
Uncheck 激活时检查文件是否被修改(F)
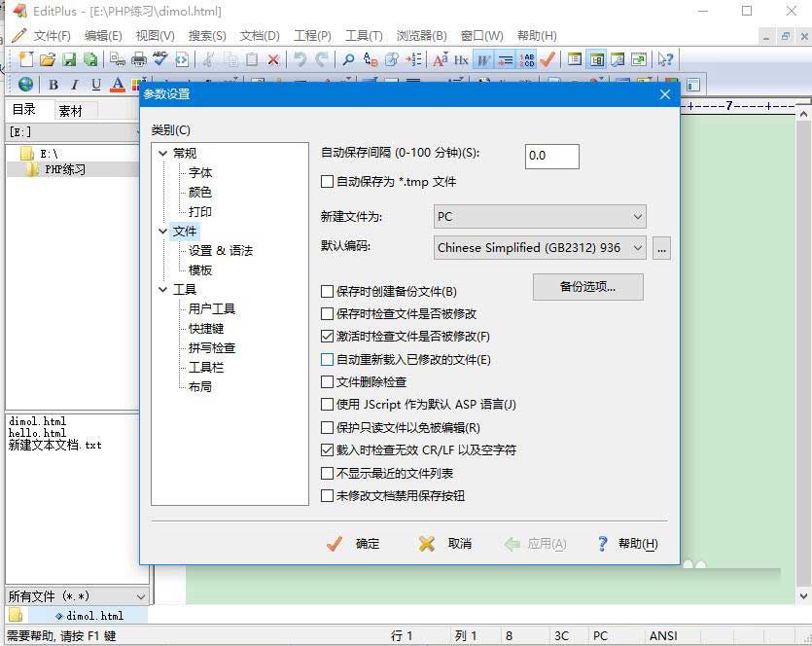(x=327, y=337)
